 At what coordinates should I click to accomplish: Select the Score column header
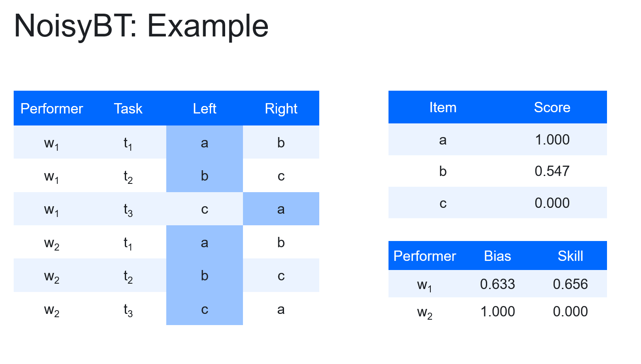coord(552,107)
